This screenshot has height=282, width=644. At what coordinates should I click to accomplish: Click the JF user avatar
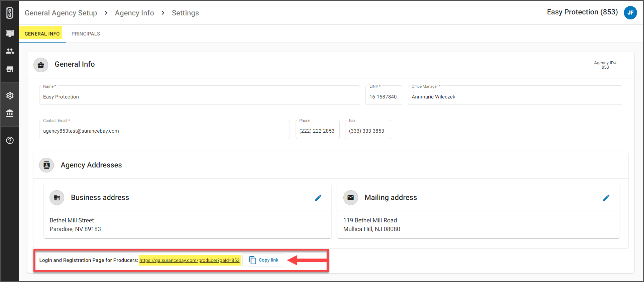coord(630,13)
